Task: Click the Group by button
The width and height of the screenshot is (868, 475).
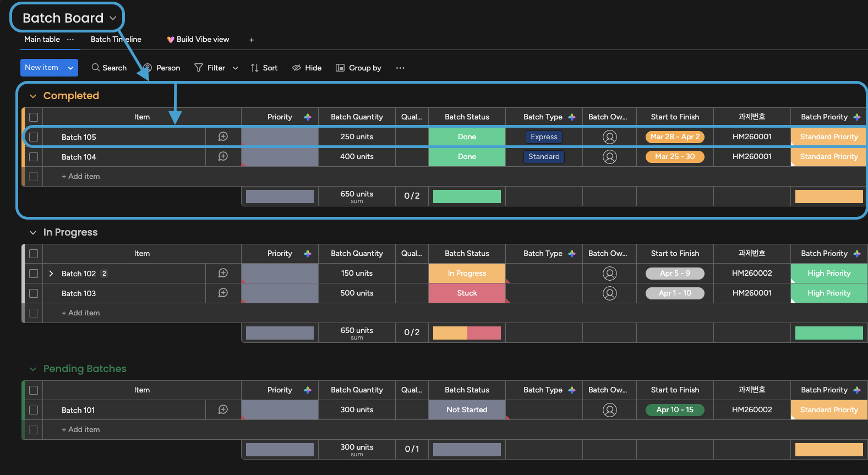Action: (359, 68)
